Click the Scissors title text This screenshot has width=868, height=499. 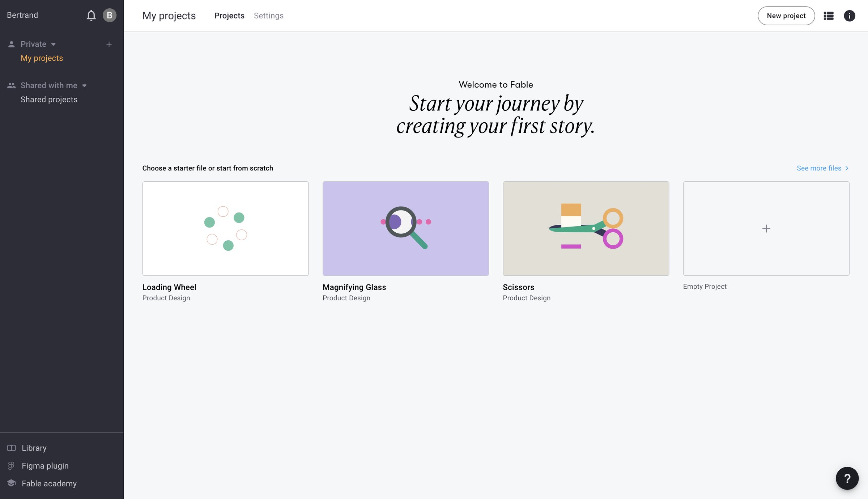(x=518, y=287)
